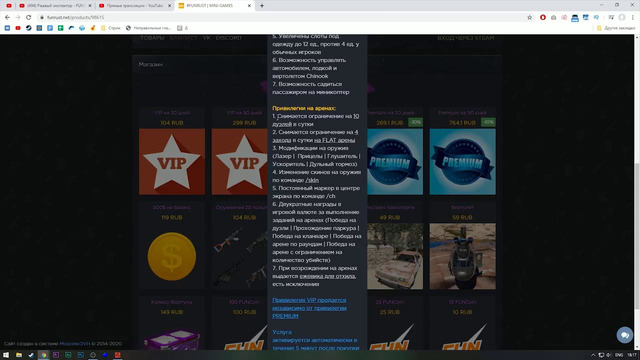The width and height of the screenshot is (640, 360).
Task: Click the page vertical scrollbar
Action: tap(637, 236)
